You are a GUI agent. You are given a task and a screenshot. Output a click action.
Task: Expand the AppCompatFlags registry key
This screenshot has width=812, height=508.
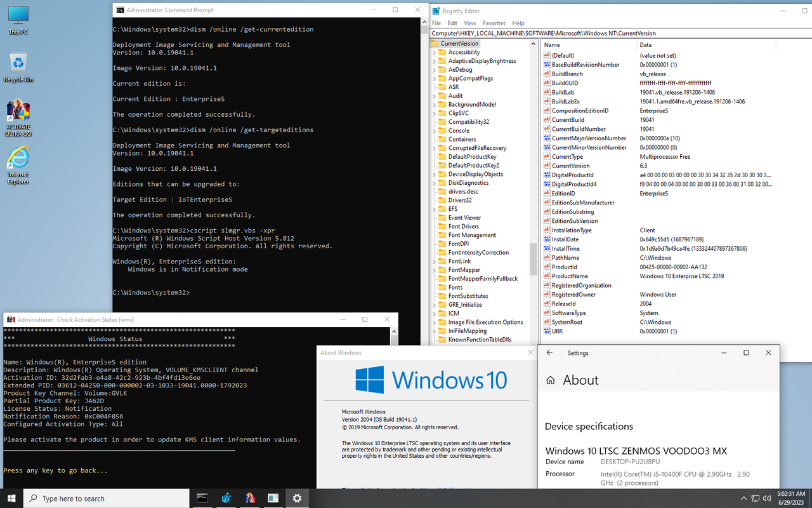pos(435,78)
